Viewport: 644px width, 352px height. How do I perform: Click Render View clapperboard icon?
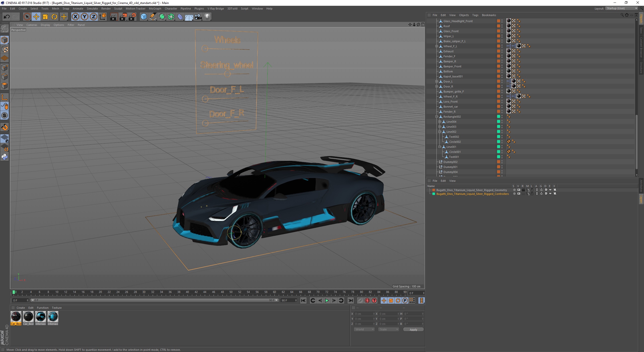point(114,17)
